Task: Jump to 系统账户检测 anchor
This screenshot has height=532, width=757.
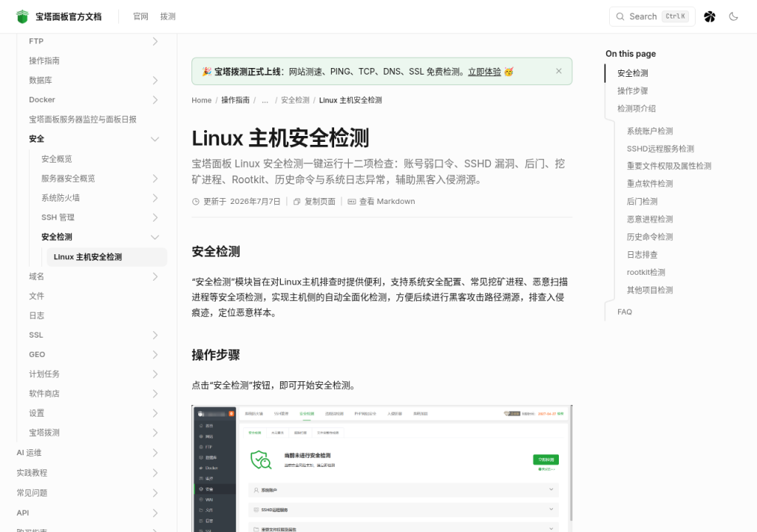Action: click(650, 132)
